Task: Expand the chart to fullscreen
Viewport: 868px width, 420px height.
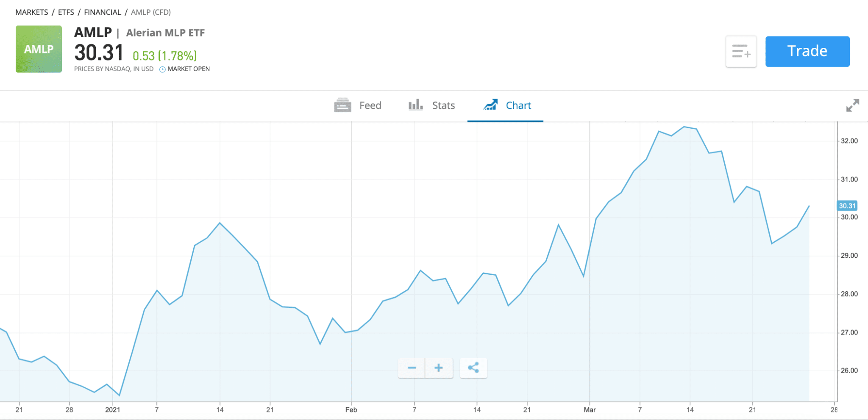Action: click(852, 106)
